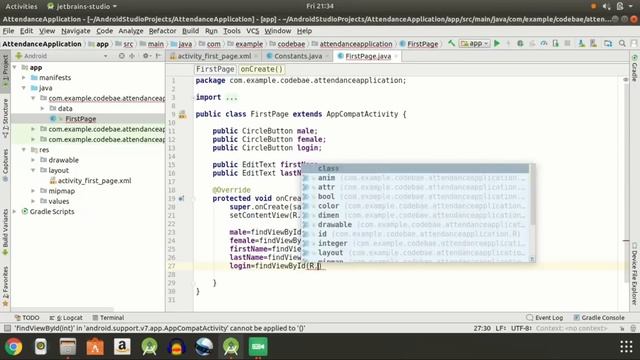The height and width of the screenshot is (360, 640).
Task: Toggle the Gradle tool window on right edge
Action: 635,68
